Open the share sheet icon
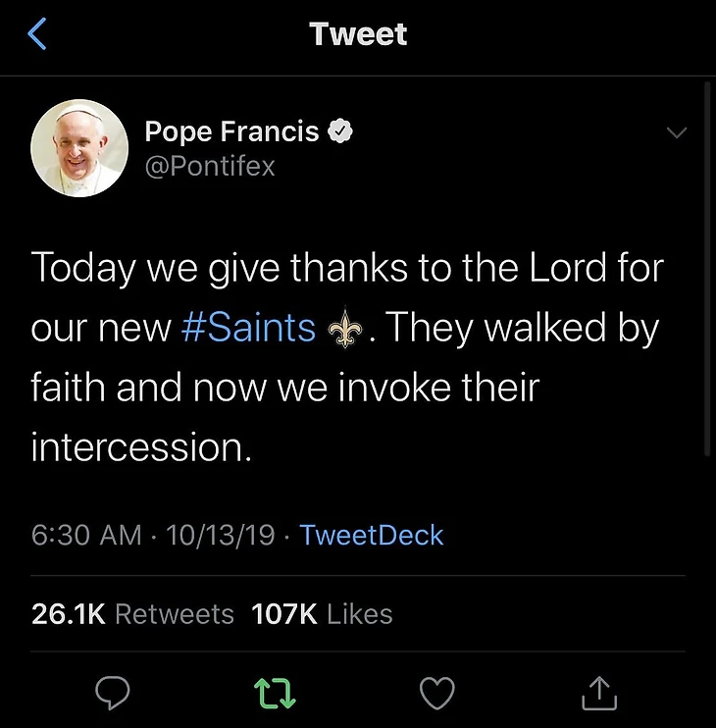Viewport: 716px width, 728px height. pos(598,694)
